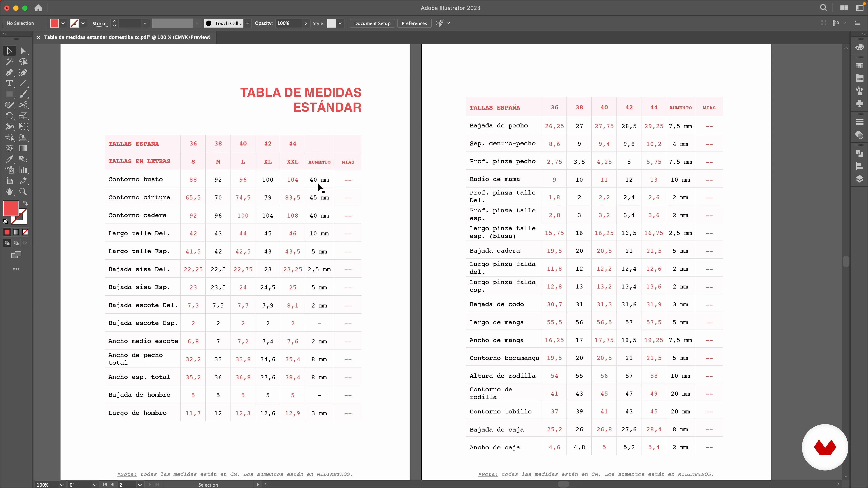Set paint mode to Color
The width and height of the screenshot is (868, 488).
(7, 232)
